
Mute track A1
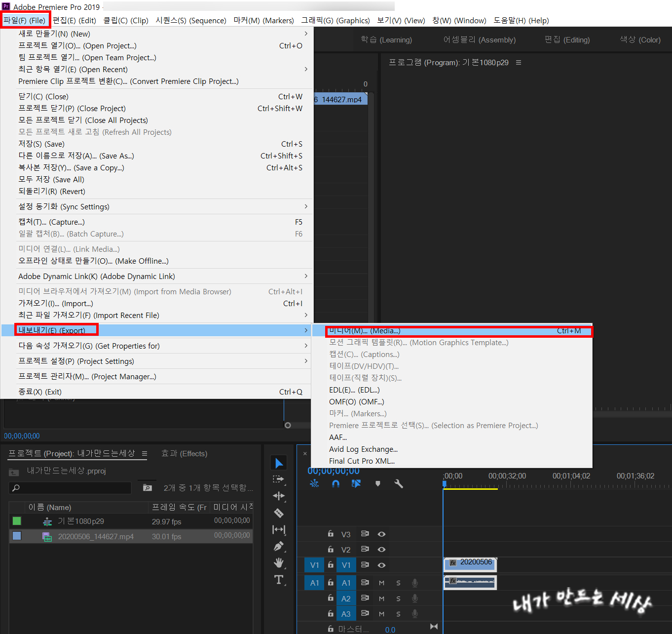pyautogui.click(x=381, y=583)
